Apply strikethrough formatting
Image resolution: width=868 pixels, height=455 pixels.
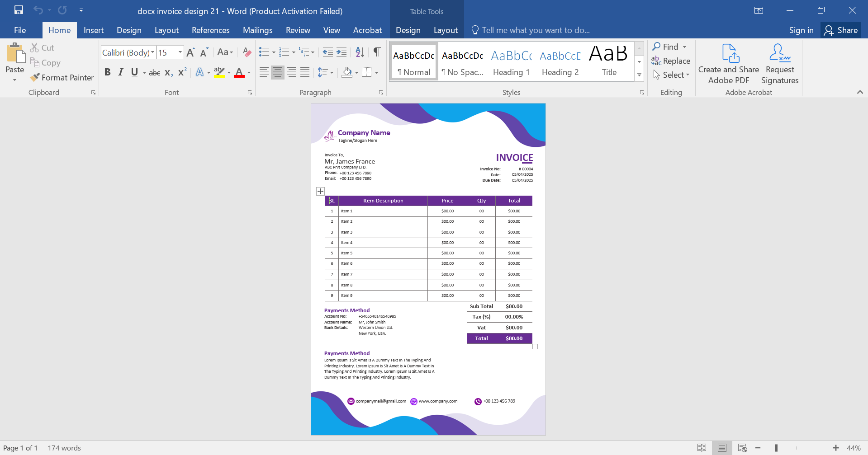point(154,72)
